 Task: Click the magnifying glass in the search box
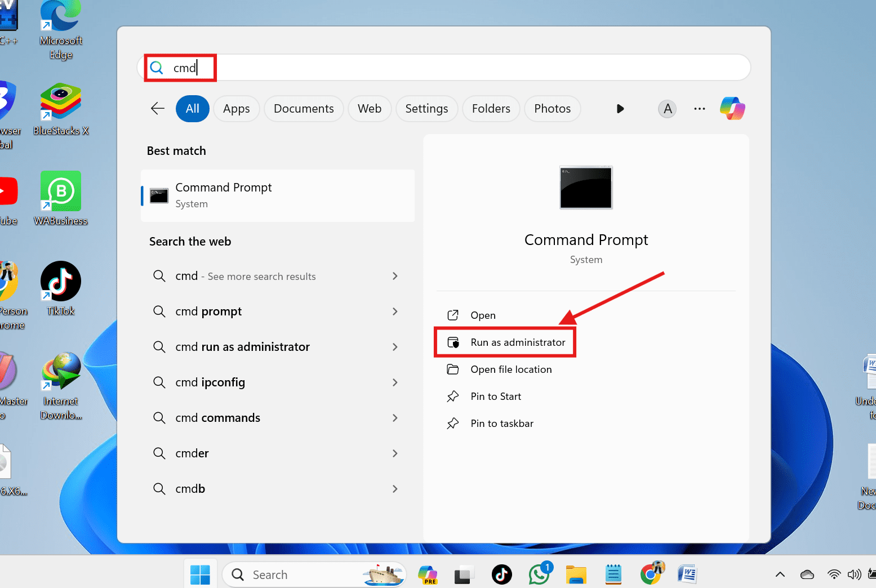156,68
